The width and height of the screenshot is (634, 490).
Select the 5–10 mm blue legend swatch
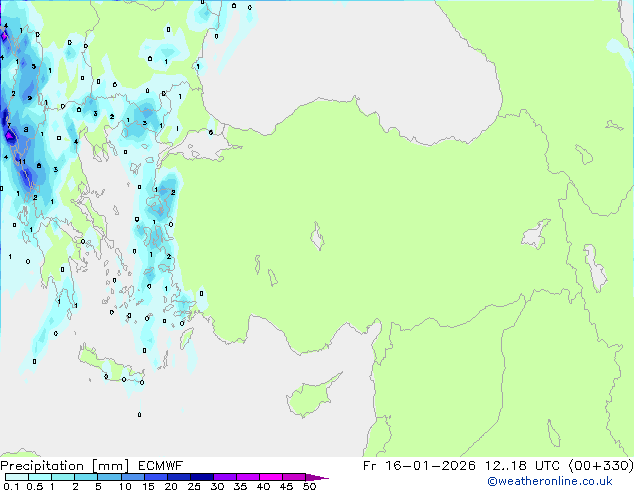[x=109, y=477]
